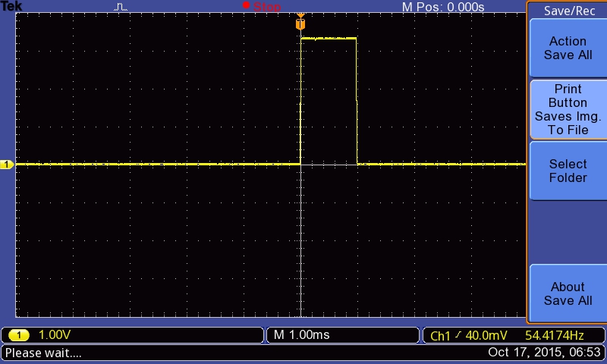The image size is (607, 364).
Task: Open the Select Folder option
Action: 568,171
